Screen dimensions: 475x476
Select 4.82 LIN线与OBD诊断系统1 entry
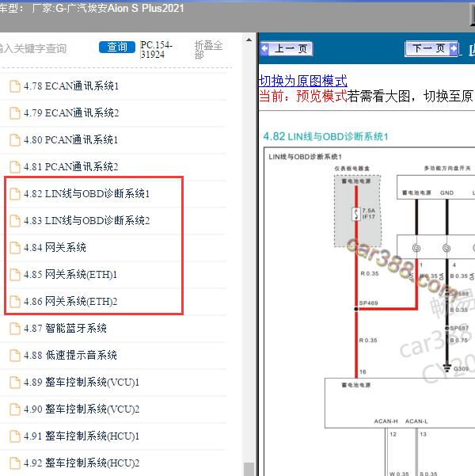tap(87, 194)
